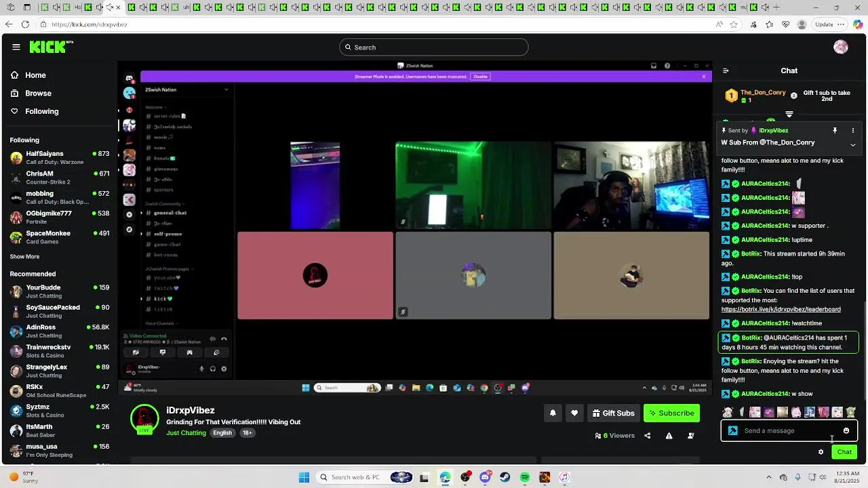Click the chat identity badge icon

pos(732,430)
